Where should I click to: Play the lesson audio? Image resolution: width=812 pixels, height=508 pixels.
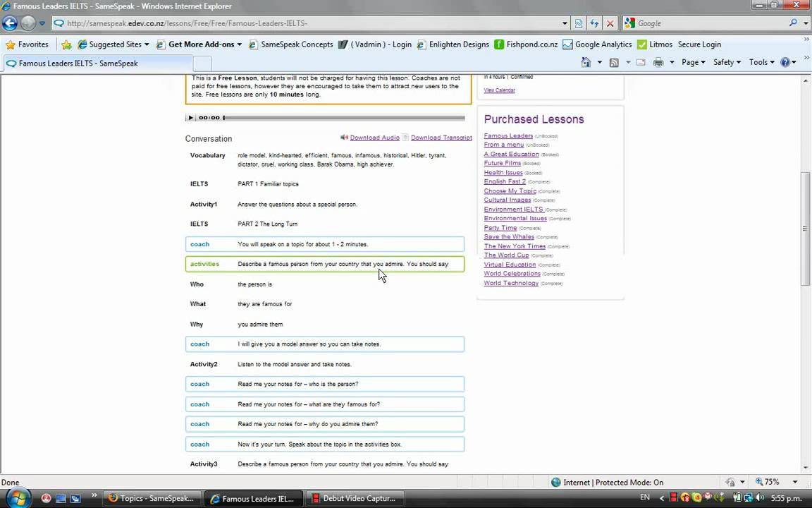(x=190, y=118)
